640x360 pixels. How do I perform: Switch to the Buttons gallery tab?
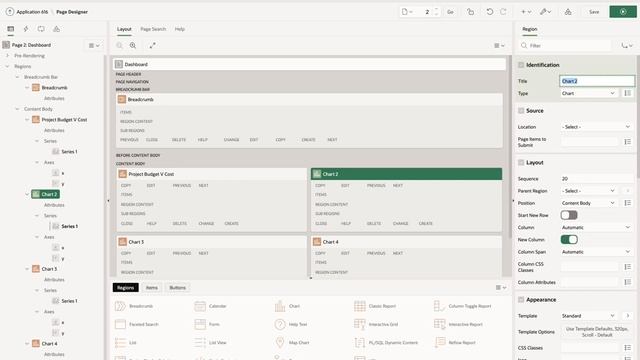pyautogui.click(x=178, y=288)
